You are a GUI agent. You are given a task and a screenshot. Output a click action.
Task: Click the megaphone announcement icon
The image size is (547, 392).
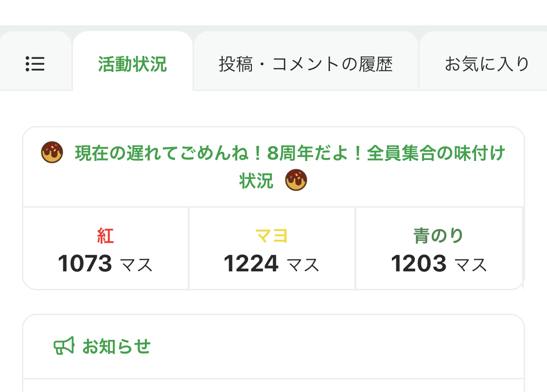(x=64, y=346)
